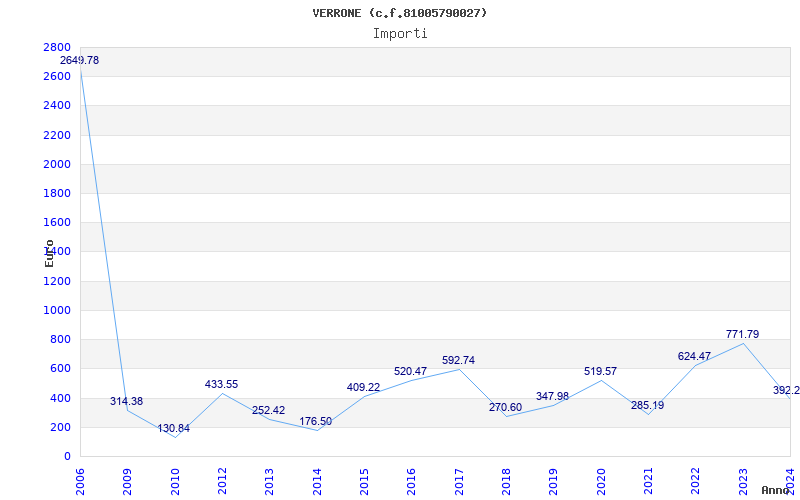Click the 347.98 value label
Image resolution: width=800 pixels, height=500 pixels.
553,396
